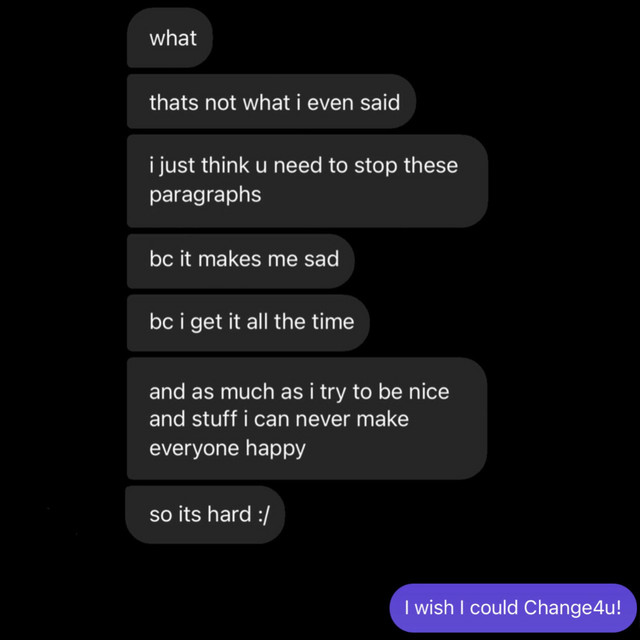This screenshot has height=640, width=640.
Task: Click the word "hard" in the gray bubble
Action: pos(228,515)
